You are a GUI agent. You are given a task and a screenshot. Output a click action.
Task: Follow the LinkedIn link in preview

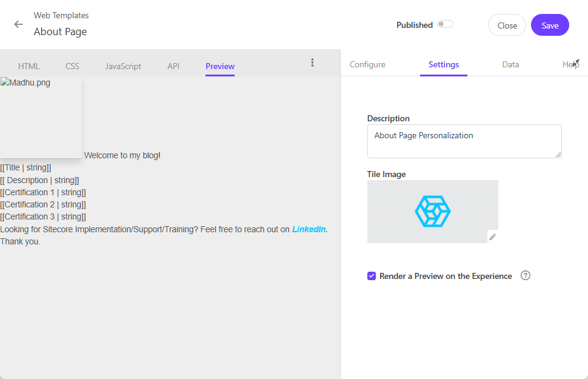310,229
